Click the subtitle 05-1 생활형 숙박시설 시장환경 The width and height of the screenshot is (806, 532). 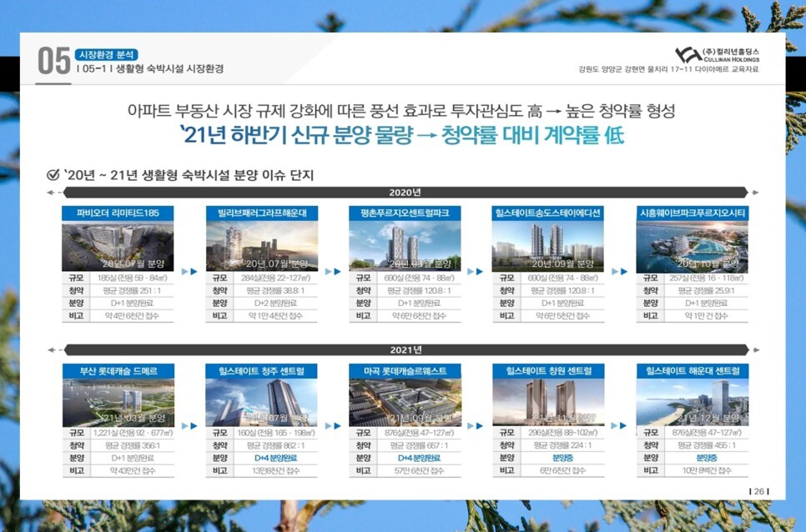coord(150,69)
